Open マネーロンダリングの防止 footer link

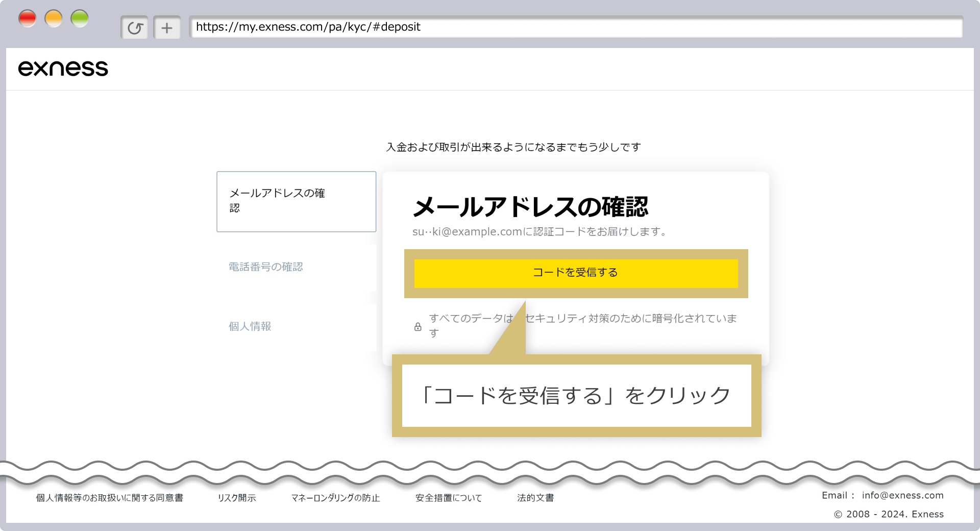click(335, 498)
